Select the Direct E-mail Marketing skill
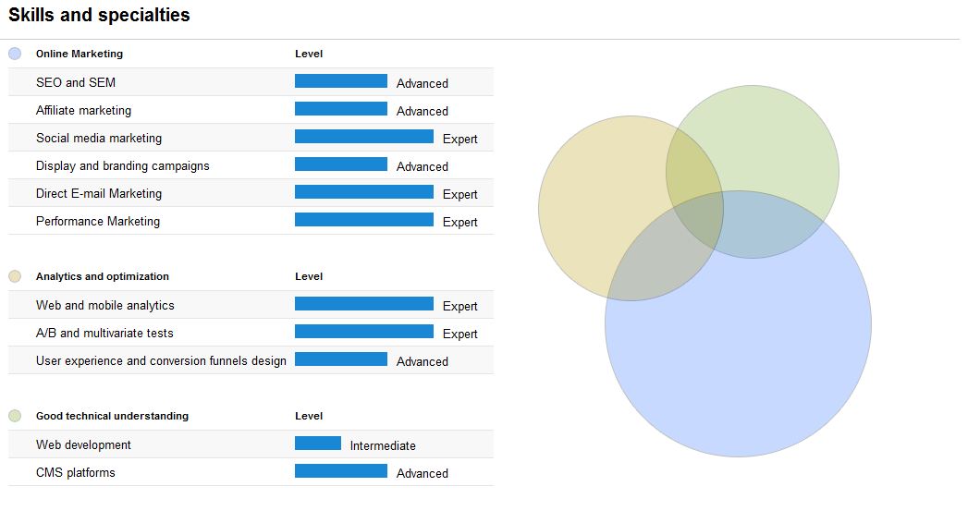The height and width of the screenshot is (523, 980). [x=99, y=194]
